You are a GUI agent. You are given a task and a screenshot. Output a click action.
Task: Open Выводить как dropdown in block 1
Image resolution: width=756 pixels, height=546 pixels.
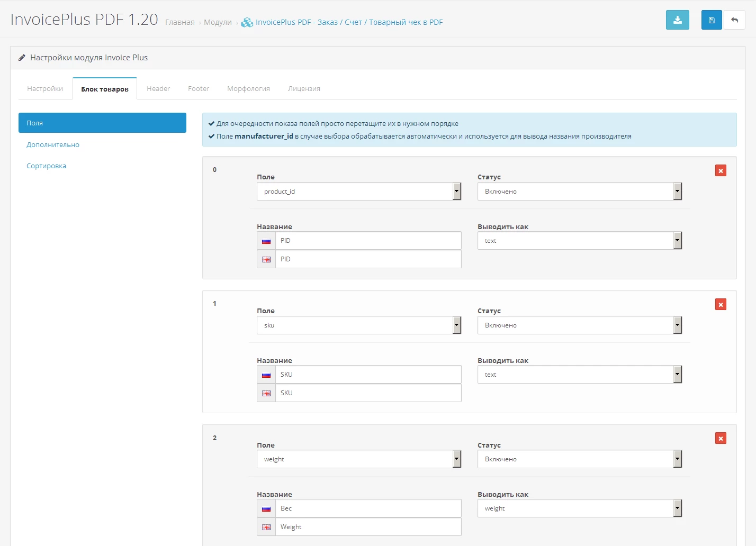tap(580, 375)
